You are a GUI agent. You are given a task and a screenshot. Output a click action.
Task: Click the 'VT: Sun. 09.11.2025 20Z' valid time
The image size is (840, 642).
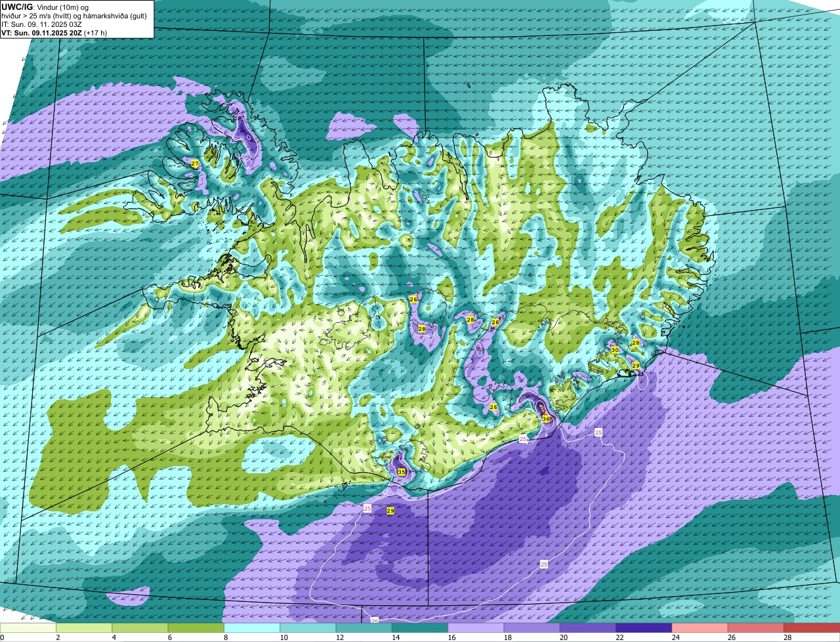42,33
